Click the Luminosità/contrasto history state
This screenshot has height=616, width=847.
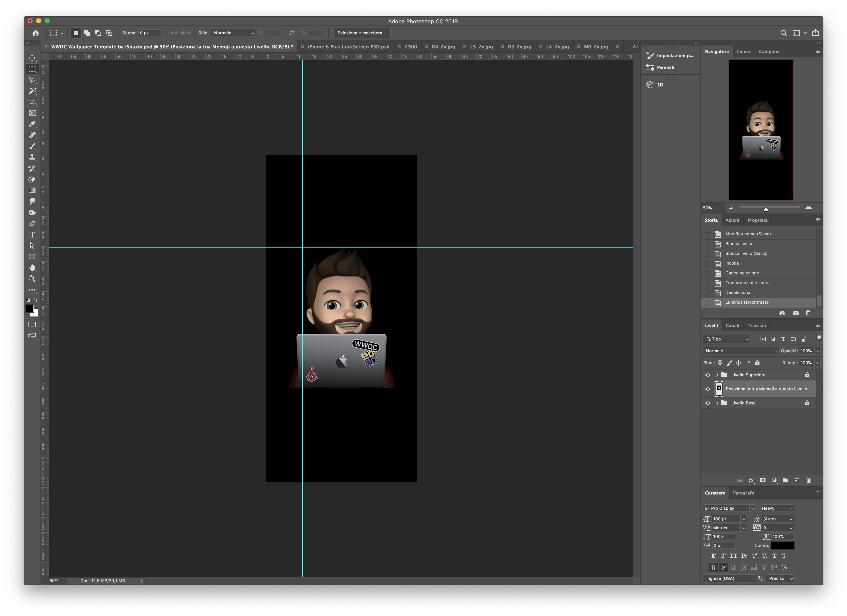tap(747, 302)
